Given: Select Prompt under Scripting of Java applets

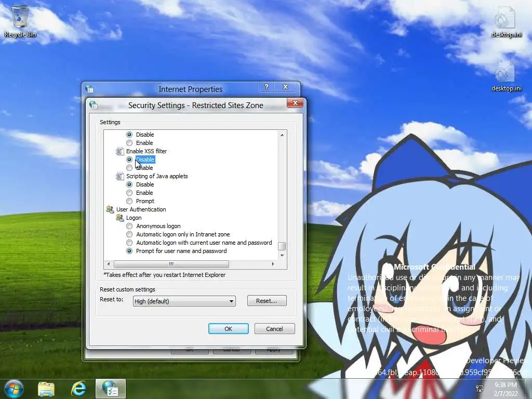Looking at the screenshot, I should 129,201.
